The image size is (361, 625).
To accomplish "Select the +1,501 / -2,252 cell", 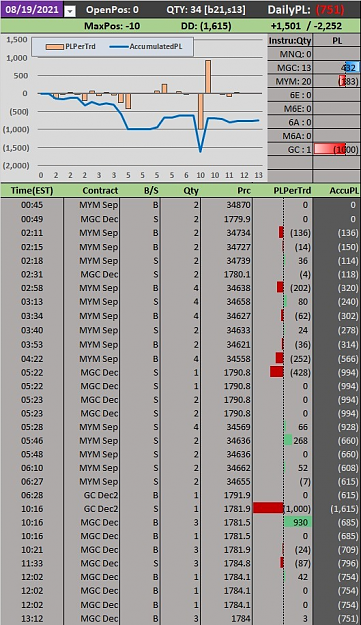I will pyautogui.click(x=306, y=26).
